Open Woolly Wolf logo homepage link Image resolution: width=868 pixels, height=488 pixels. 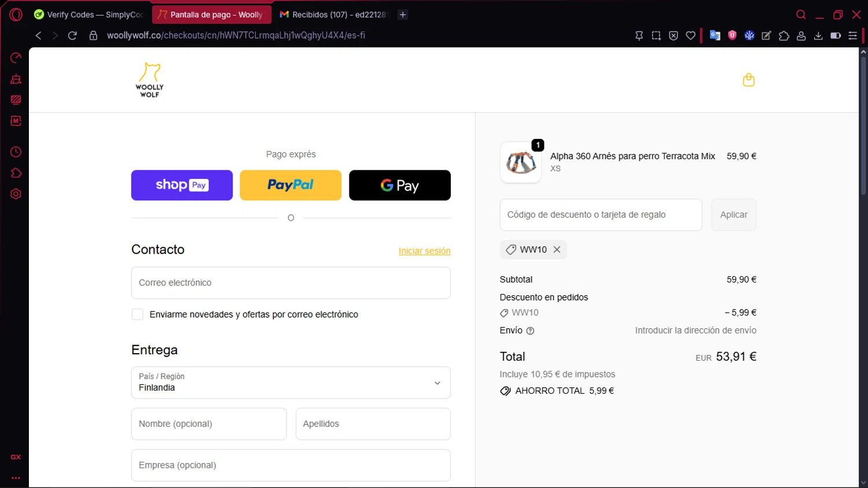tap(150, 80)
